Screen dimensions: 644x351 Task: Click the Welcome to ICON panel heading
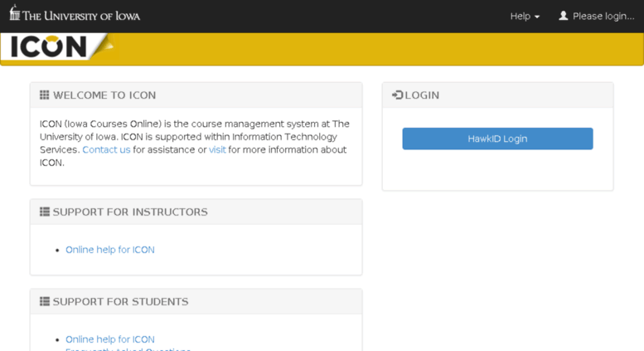pyautogui.click(x=104, y=95)
